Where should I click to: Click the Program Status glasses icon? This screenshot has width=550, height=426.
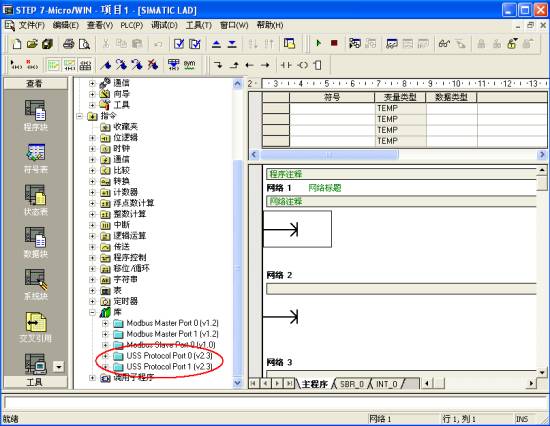444,44
